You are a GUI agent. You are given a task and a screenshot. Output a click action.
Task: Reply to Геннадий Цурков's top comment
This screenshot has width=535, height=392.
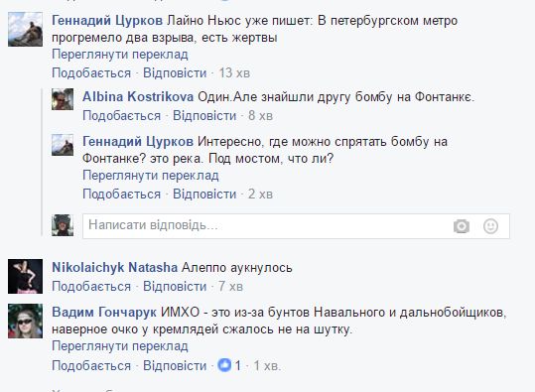click(x=175, y=73)
